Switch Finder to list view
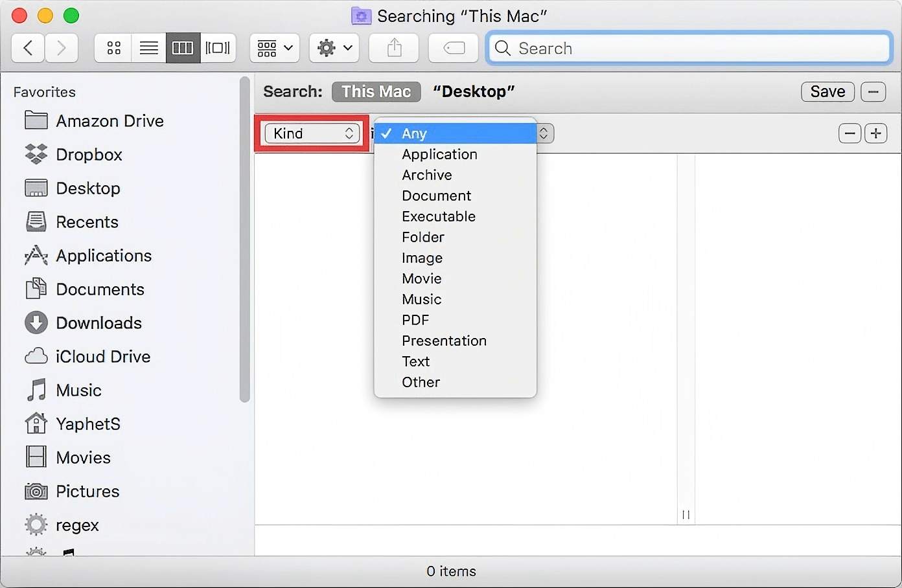The image size is (902, 588). point(148,48)
